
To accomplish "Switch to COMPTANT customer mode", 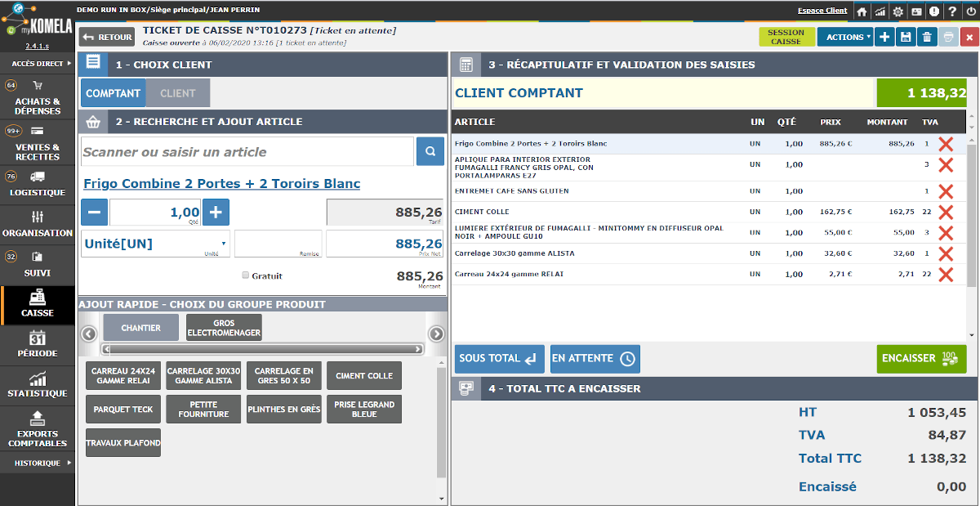I will pyautogui.click(x=114, y=93).
